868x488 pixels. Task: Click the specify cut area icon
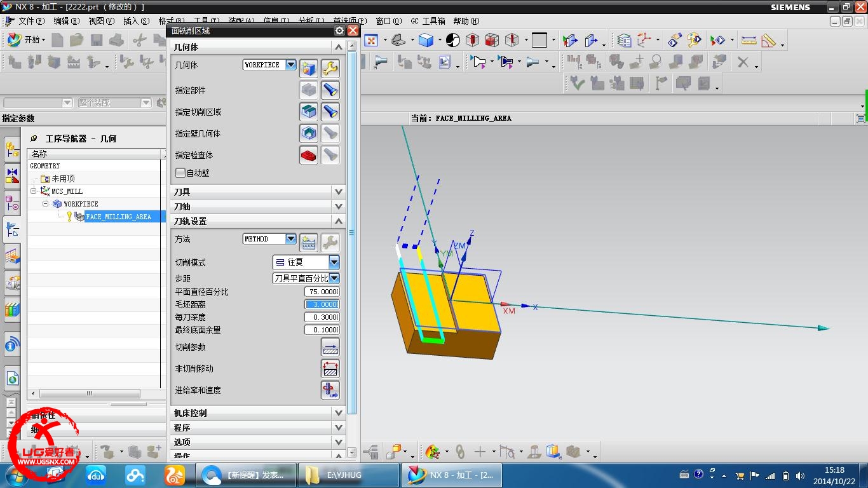pyautogui.click(x=309, y=112)
